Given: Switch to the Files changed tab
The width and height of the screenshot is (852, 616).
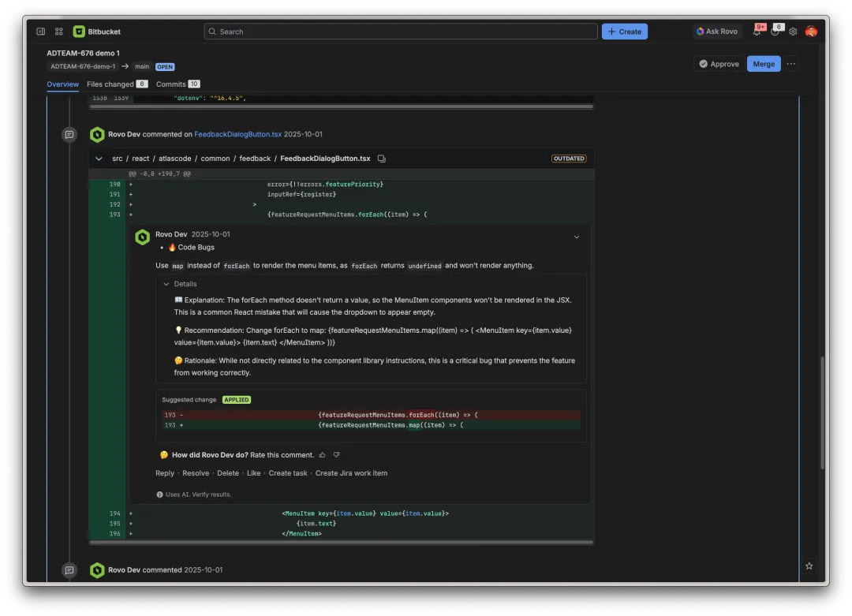Looking at the screenshot, I should pos(117,84).
